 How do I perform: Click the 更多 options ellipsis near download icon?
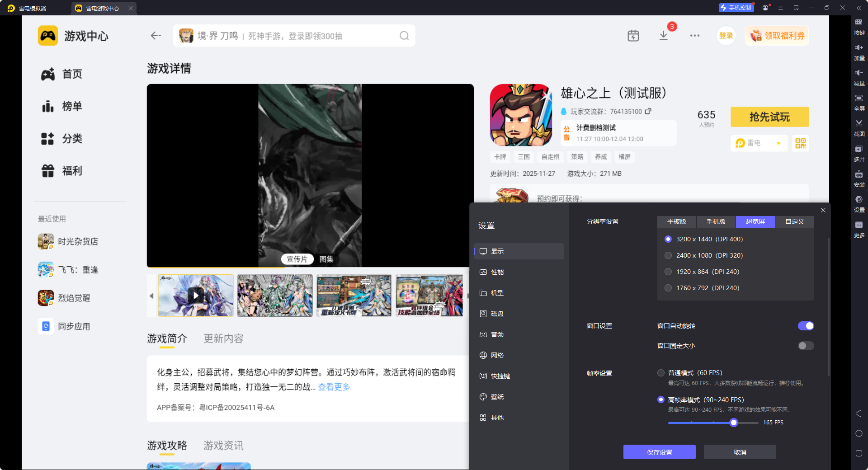(695, 35)
